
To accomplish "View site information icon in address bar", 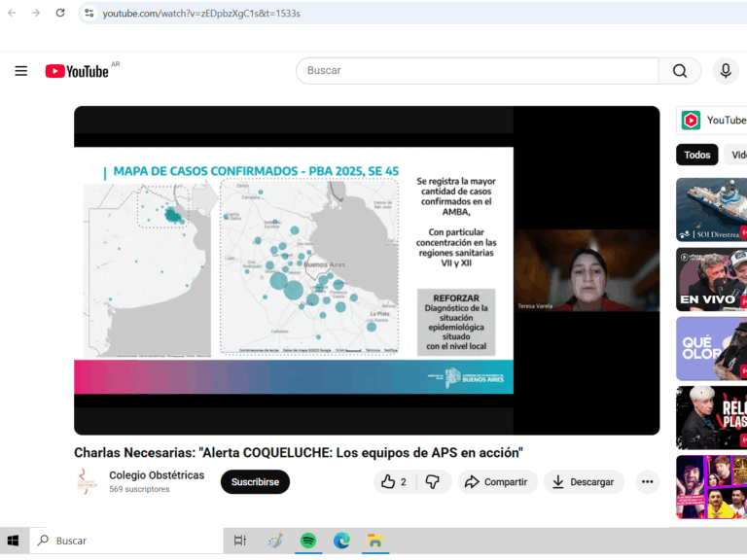I will coord(89,13).
